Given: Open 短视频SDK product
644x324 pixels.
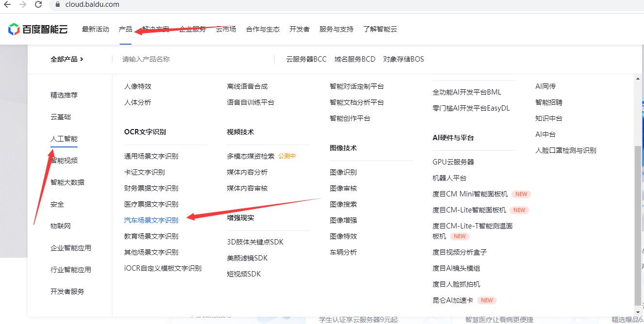Looking at the screenshot, I should 244,274.
